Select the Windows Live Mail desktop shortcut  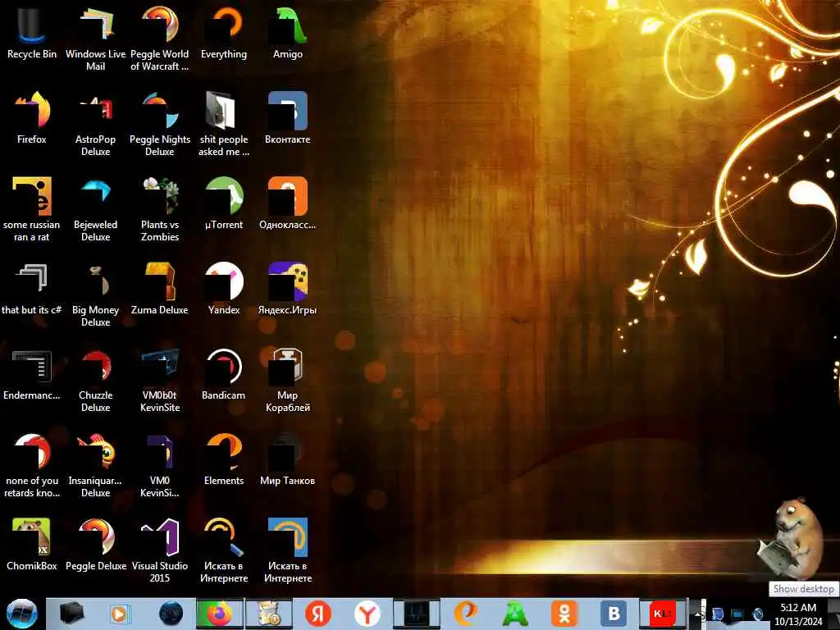(x=95, y=38)
